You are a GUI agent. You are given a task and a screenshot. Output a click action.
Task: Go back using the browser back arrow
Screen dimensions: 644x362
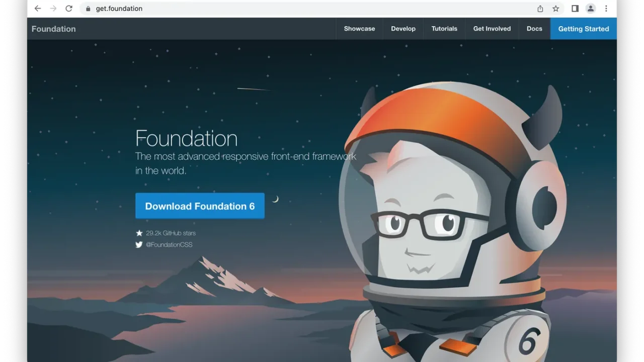(38, 9)
